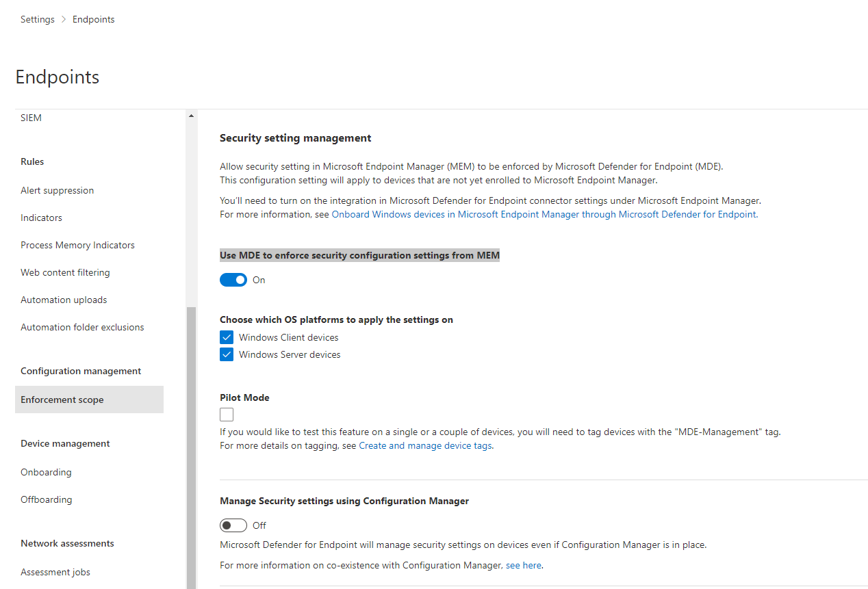Image resolution: width=868 pixels, height=589 pixels.
Task: Enable the Pilot Mode checkbox
Action: point(227,415)
